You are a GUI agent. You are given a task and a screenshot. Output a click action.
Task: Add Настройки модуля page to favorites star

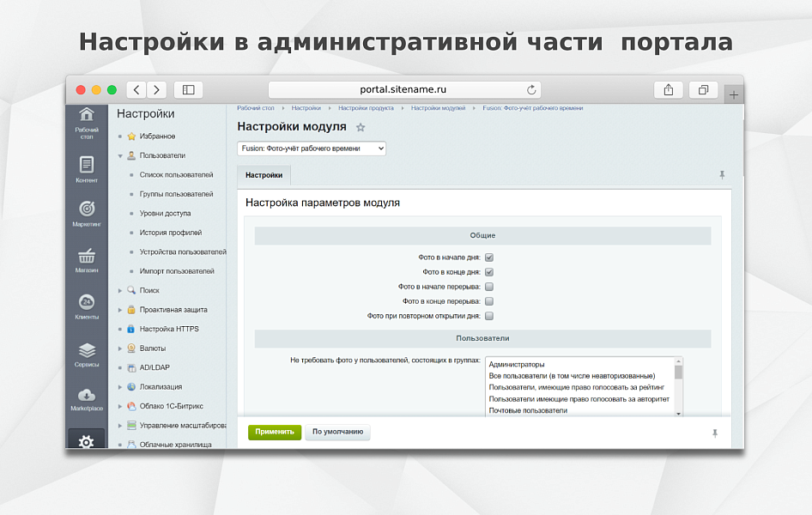(x=361, y=127)
